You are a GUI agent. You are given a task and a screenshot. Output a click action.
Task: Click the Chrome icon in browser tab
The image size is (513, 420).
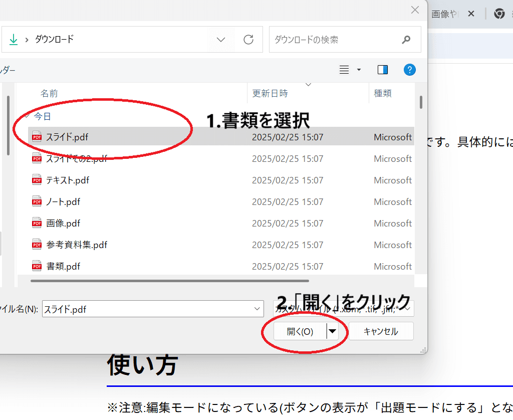click(x=499, y=14)
